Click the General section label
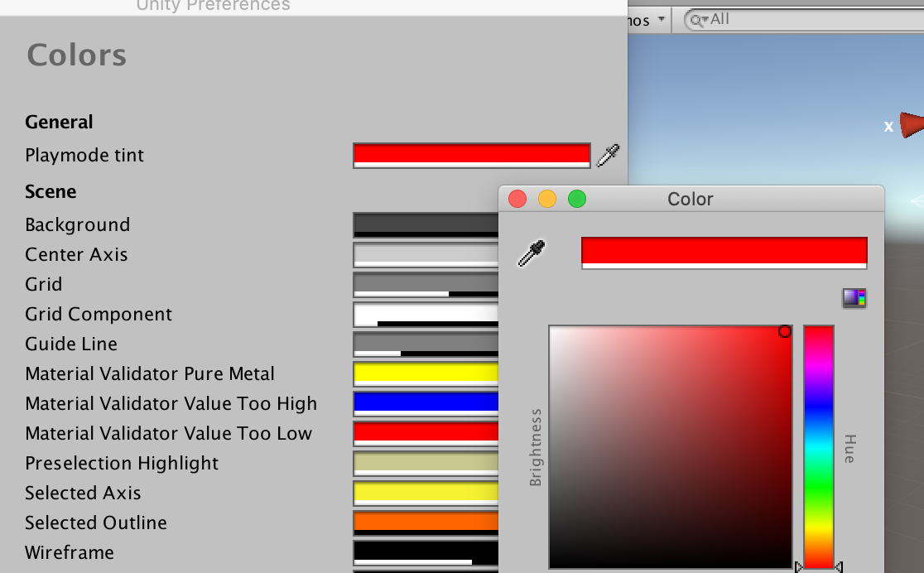The height and width of the screenshot is (573, 924). pyautogui.click(x=59, y=122)
